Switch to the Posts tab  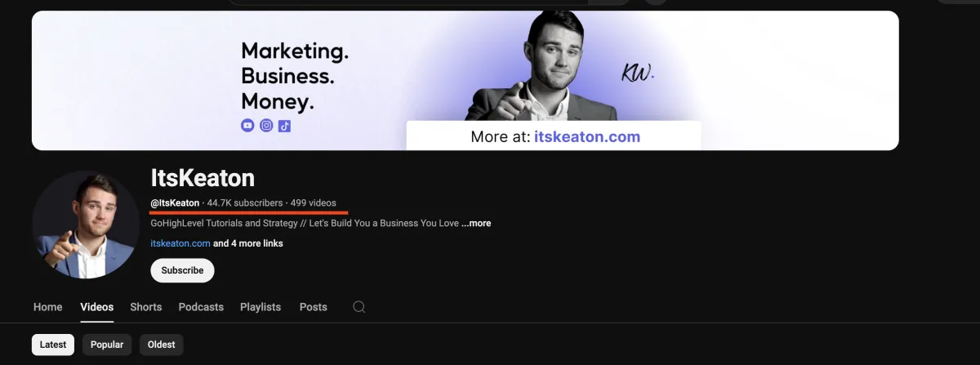click(x=314, y=307)
